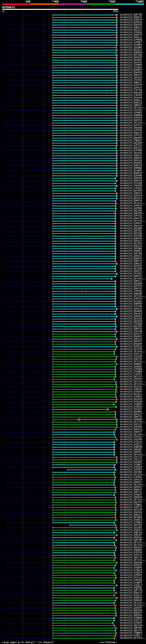Click the cyan ~100% identity legend segment
146x644 pixels.
tap(130, 4)
